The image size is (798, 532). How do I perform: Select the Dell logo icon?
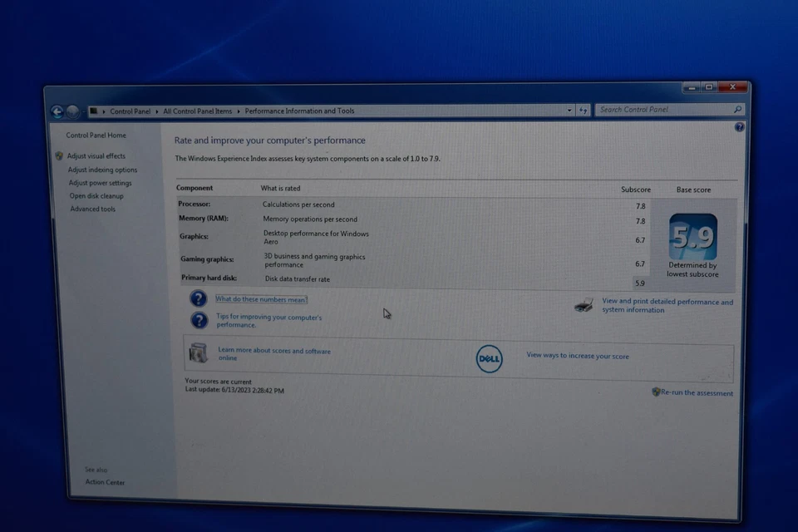coord(489,359)
